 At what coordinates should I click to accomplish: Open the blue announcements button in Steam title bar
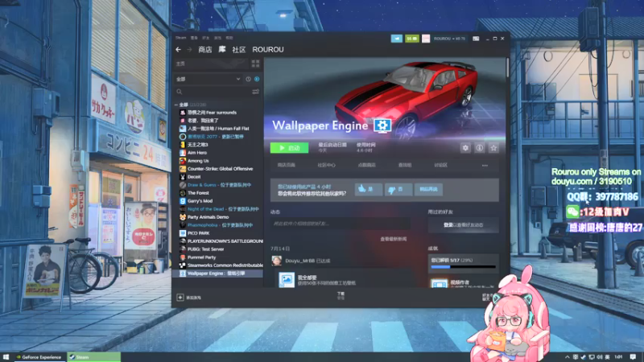coord(396,39)
